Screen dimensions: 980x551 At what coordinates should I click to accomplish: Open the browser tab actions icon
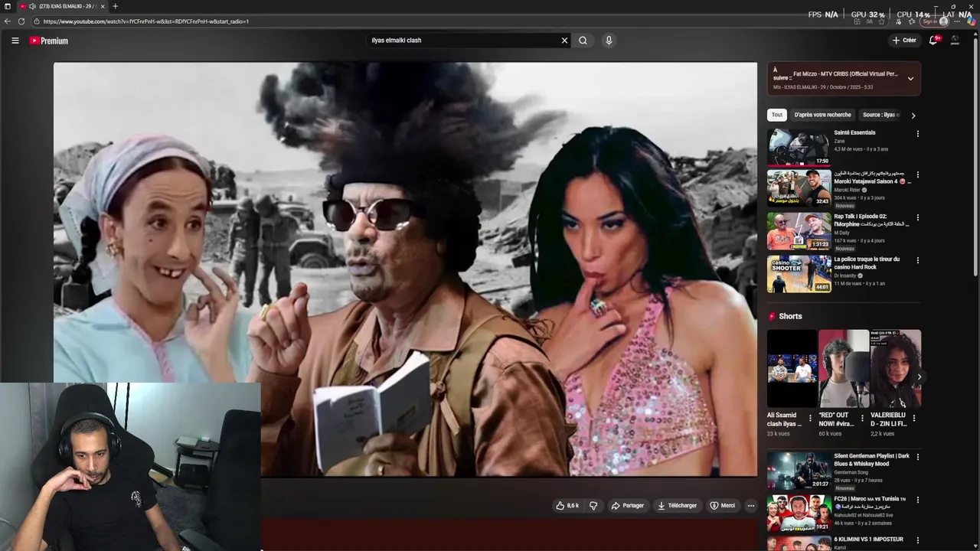click(x=7, y=6)
